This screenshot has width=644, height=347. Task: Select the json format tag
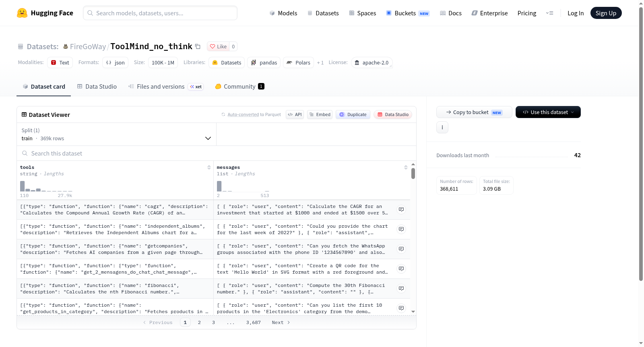(x=116, y=62)
